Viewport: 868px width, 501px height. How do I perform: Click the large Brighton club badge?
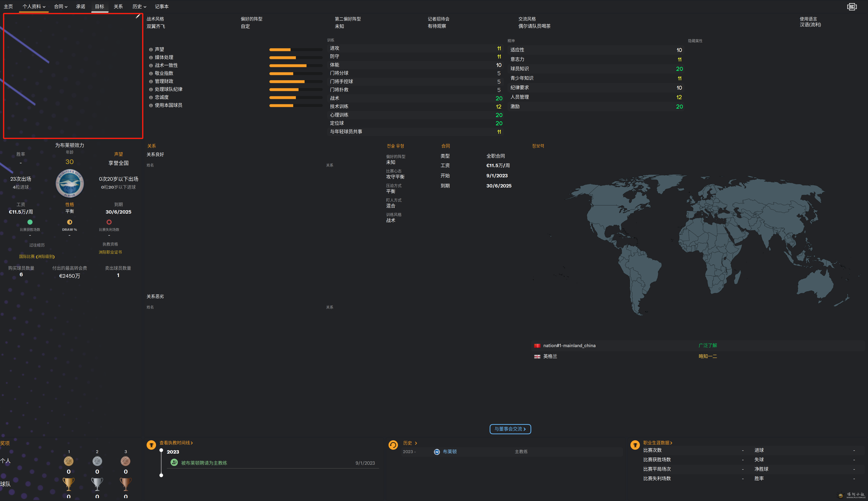(70, 183)
